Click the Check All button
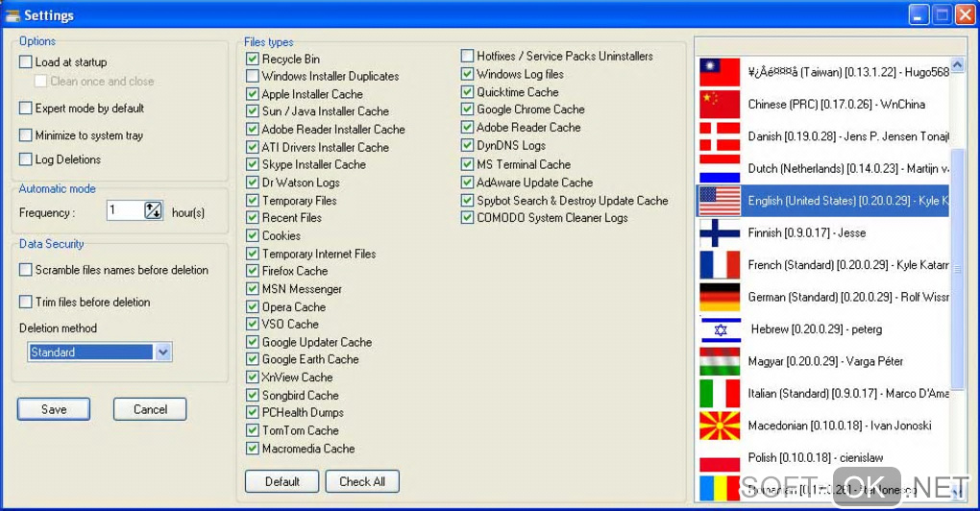980x511 pixels. click(362, 481)
